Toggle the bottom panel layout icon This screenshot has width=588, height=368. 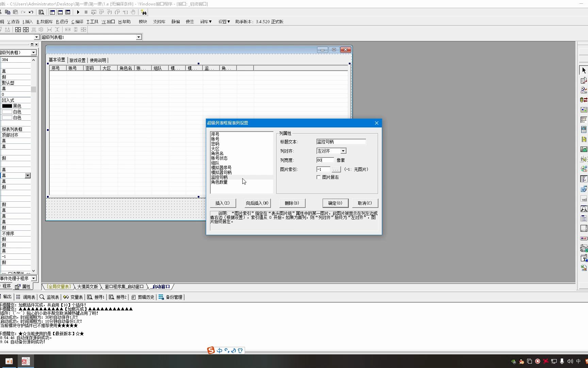(x=60, y=12)
